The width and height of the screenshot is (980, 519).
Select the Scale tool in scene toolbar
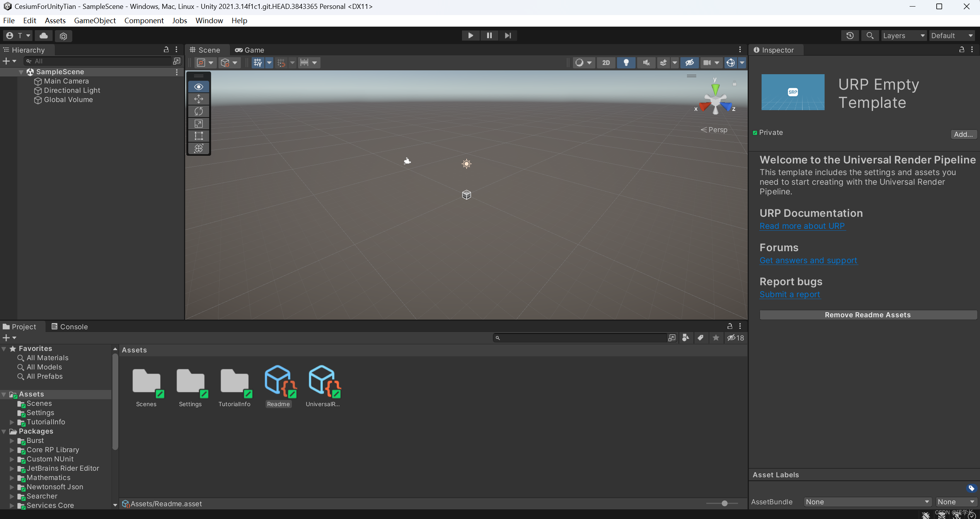199,124
